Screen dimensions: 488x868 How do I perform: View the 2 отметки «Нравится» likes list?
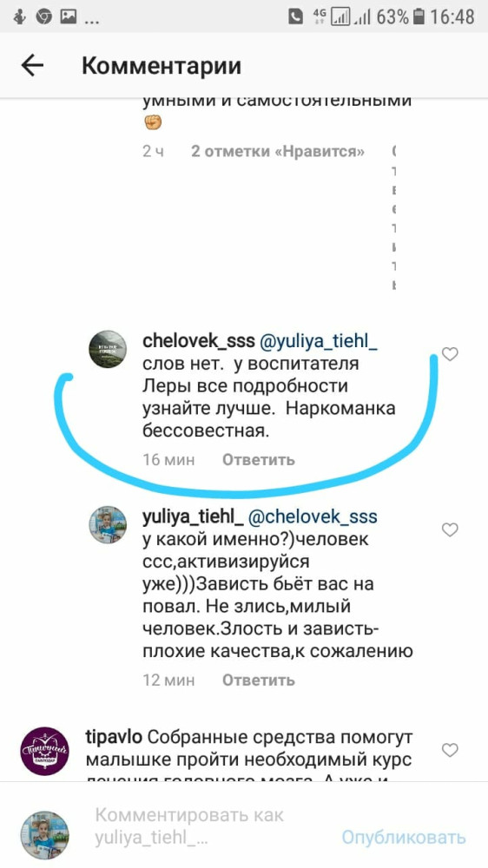pos(278,151)
